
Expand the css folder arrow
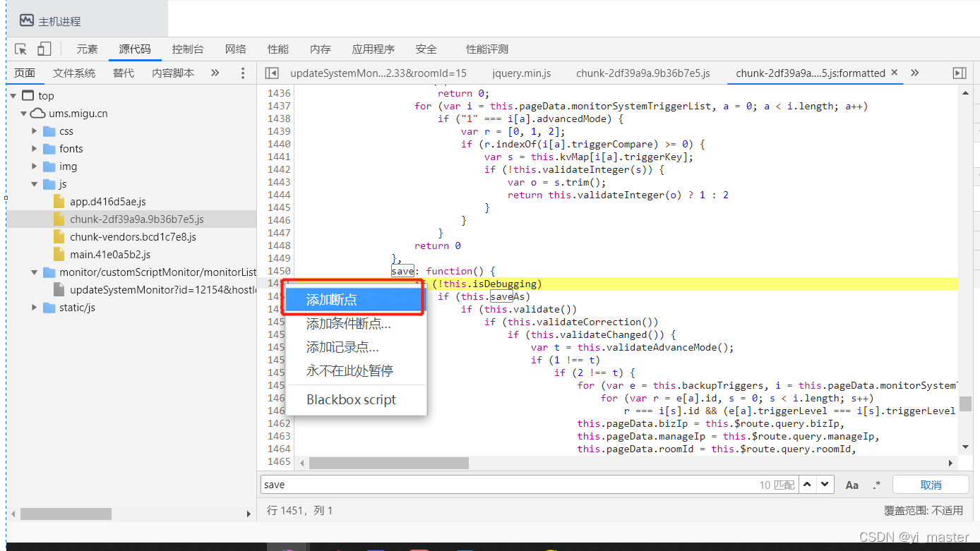coord(34,131)
